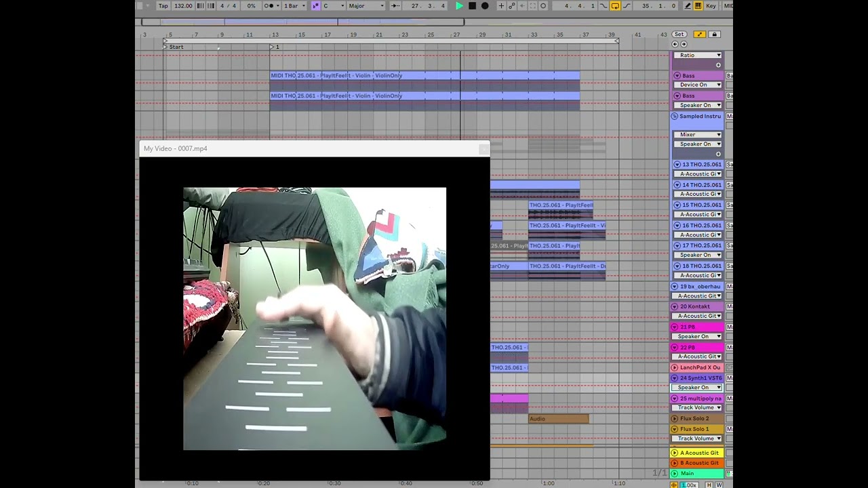This screenshot has width=868, height=488.
Task: Click the Key map mode button
Action: [711, 5]
